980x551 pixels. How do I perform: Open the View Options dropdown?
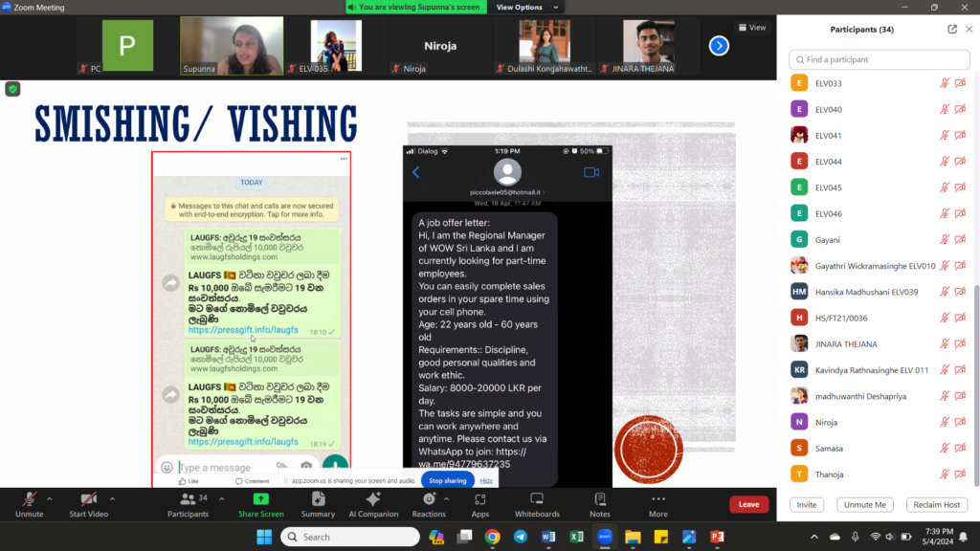pos(527,7)
